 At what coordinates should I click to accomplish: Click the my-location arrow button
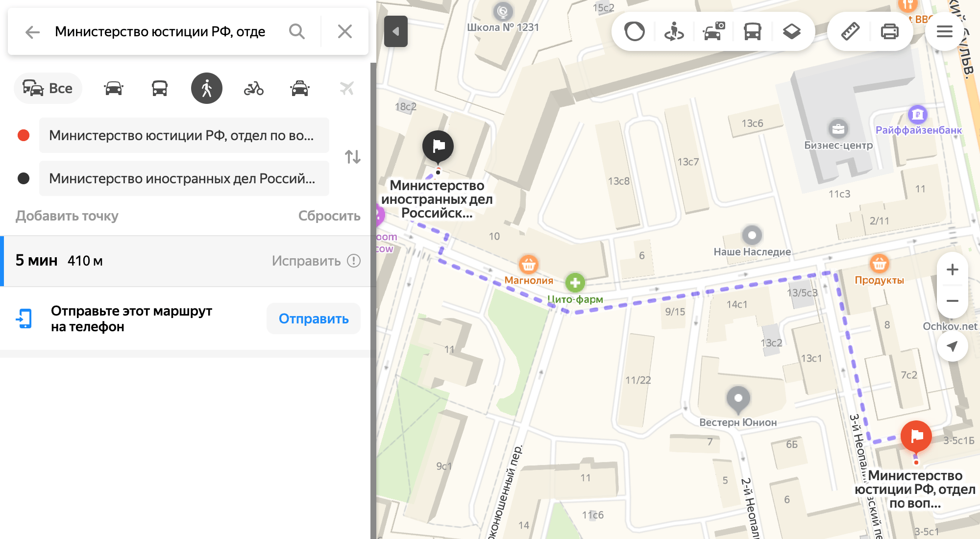point(952,346)
